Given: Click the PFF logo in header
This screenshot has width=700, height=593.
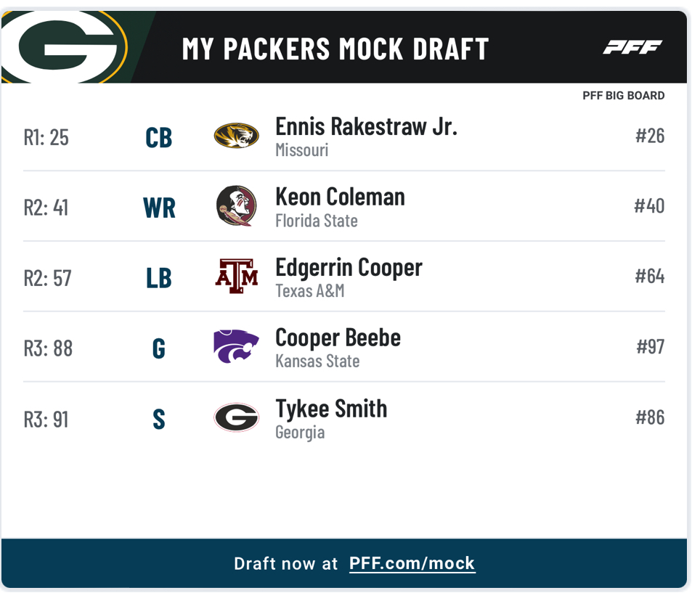Looking at the screenshot, I should tap(632, 47).
